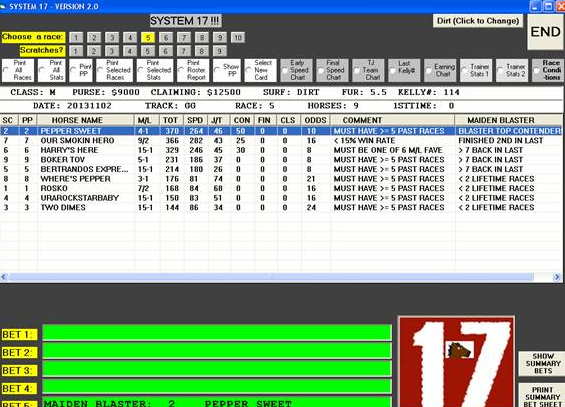Mark scratch for horse 1
Screen dimensions: 565x407
76,51
